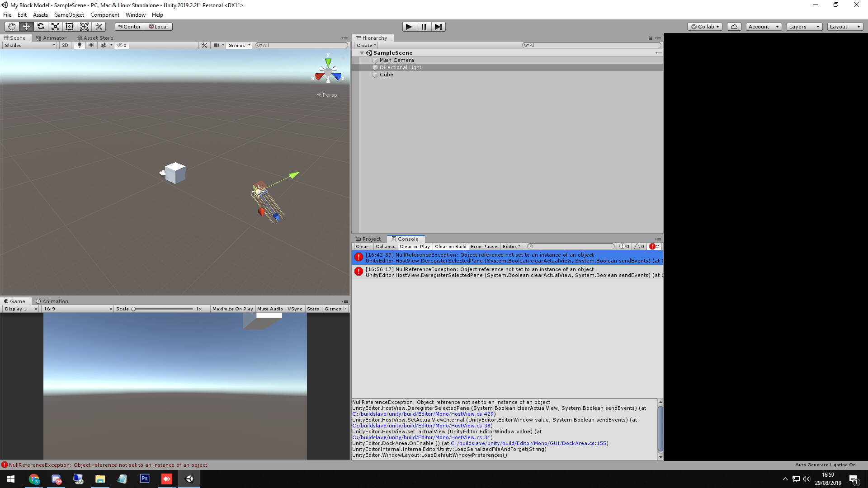
Task: Select the Rect transform tool
Action: tap(69, 26)
